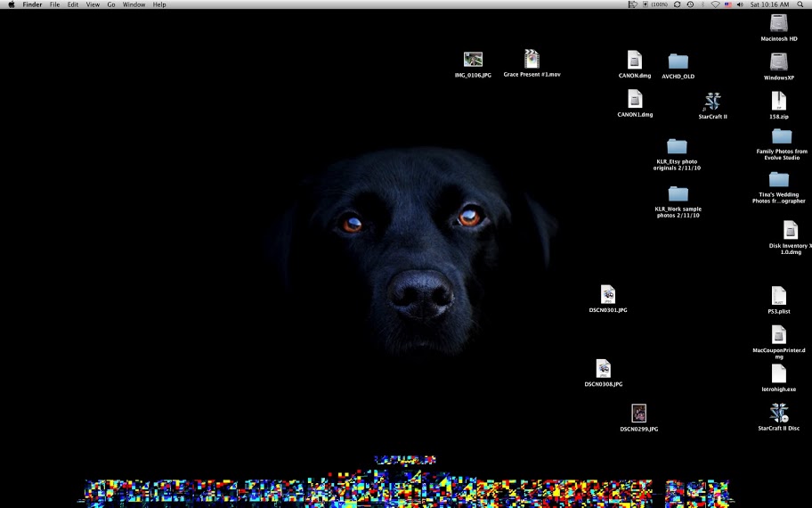Image resolution: width=812 pixels, height=508 pixels.
Task: Open the volume control in menu bar
Action: 740,4
